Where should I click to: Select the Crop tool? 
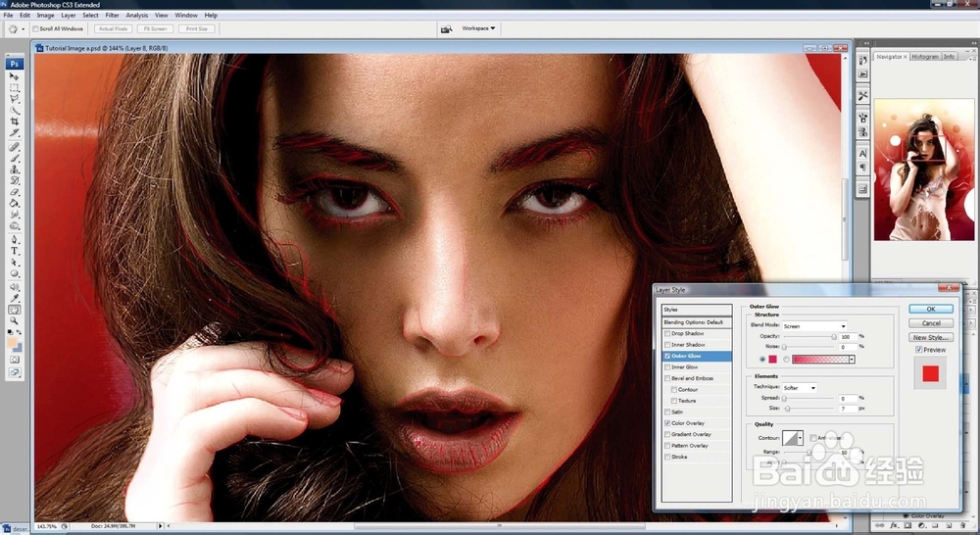(14, 122)
